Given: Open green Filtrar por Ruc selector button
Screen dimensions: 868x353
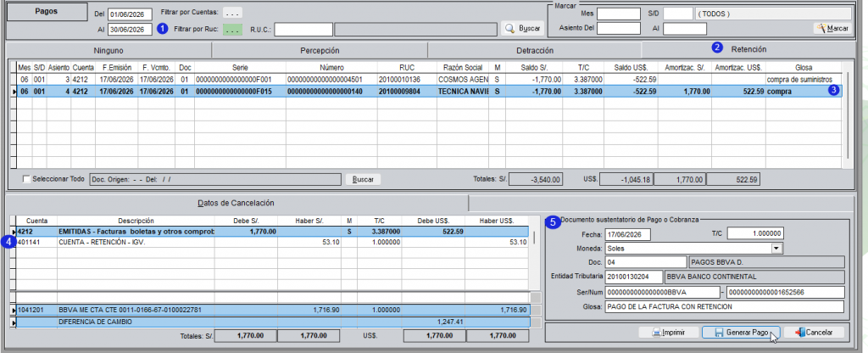Looking at the screenshot, I should point(232,30).
